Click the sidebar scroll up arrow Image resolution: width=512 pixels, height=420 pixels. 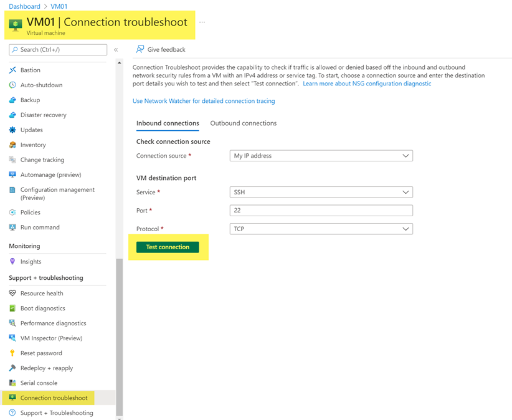tap(119, 62)
